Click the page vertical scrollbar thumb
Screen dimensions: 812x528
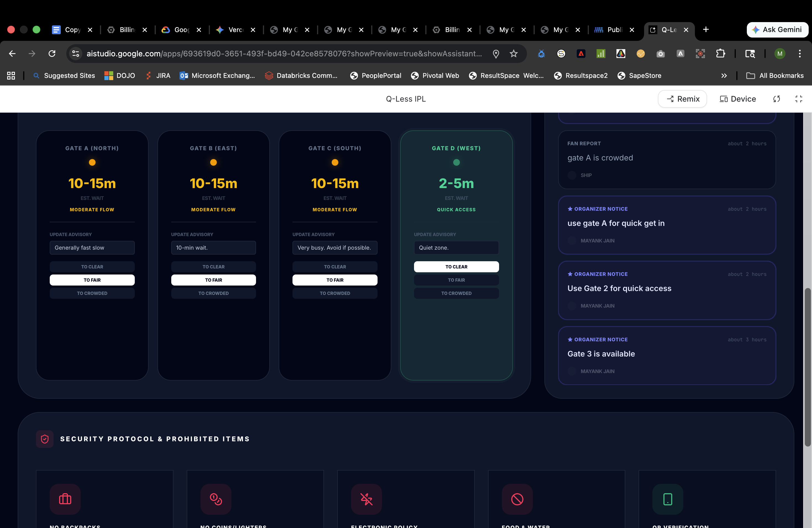point(807,367)
